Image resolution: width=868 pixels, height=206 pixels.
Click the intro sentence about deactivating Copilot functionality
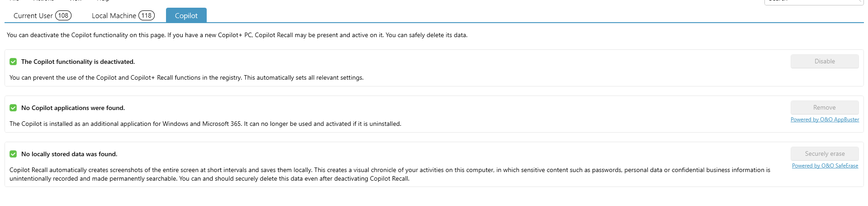237,35
